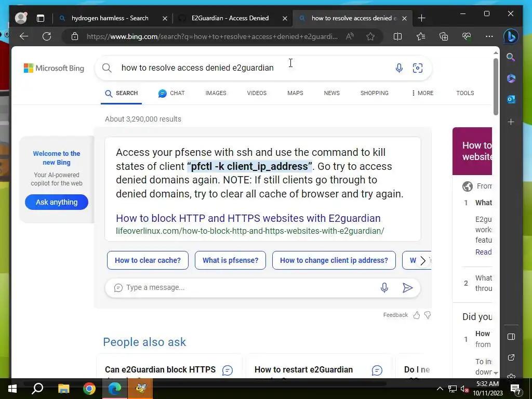Click 'What is pfsense?' suggestion
The height and width of the screenshot is (399, 532).
(x=230, y=260)
